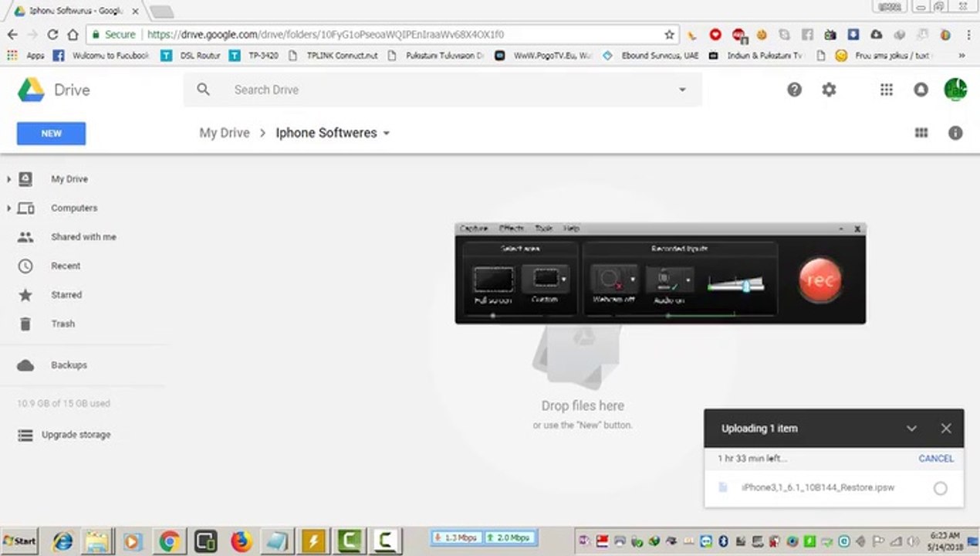
Task: Start recording with red rec button
Action: [x=819, y=280]
